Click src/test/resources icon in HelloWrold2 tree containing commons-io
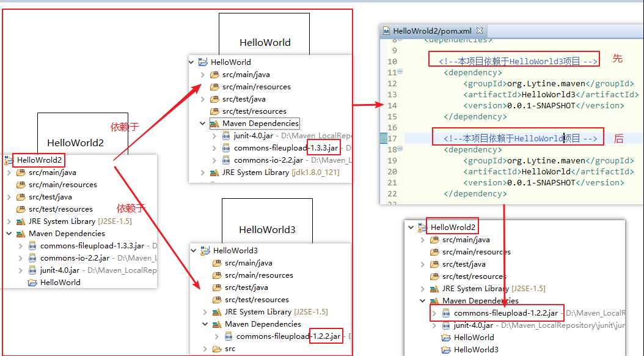 [21, 209]
